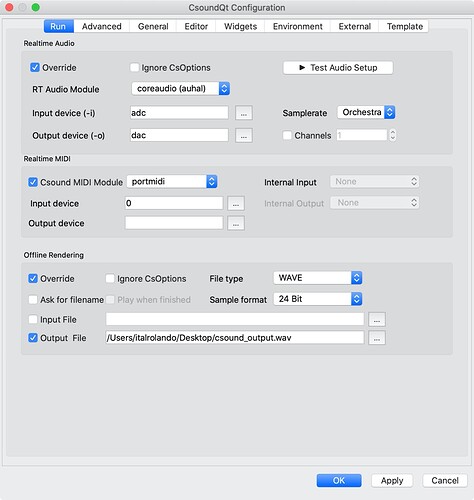The image size is (474, 500).
Task: Click the Cancel button
Action: [x=445, y=480]
